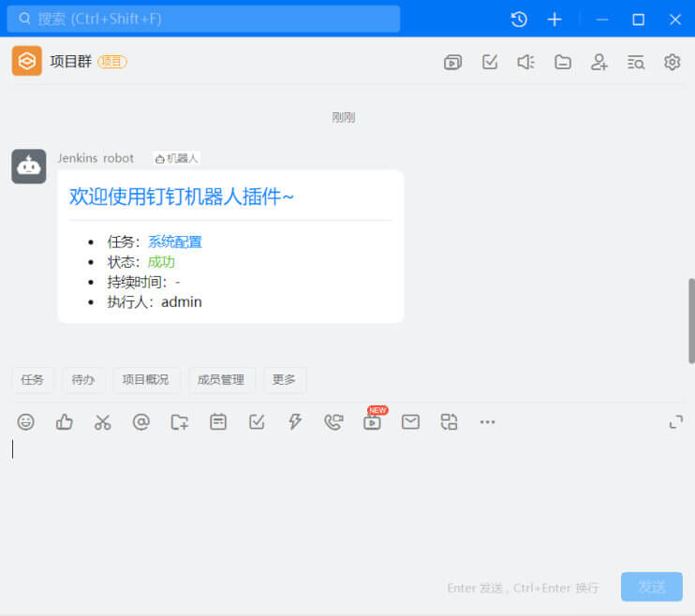Attach a file with folder-plus icon
This screenshot has height=616, width=695.
[180, 422]
